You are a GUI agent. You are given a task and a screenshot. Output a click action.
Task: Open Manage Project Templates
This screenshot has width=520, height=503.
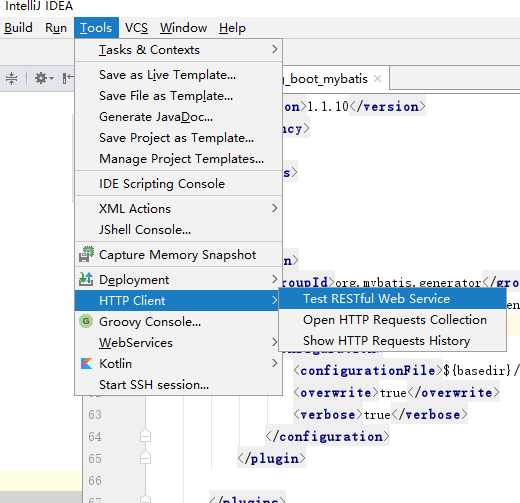pyautogui.click(x=179, y=159)
